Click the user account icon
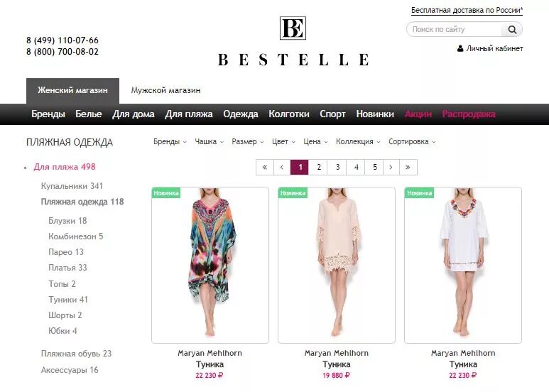This screenshot has height=392, width=549. tap(460, 48)
